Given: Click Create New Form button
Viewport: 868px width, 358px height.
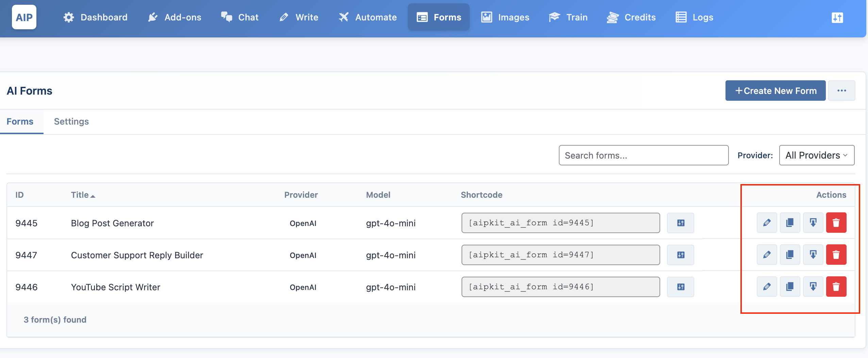Looking at the screenshot, I should coord(775,91).
